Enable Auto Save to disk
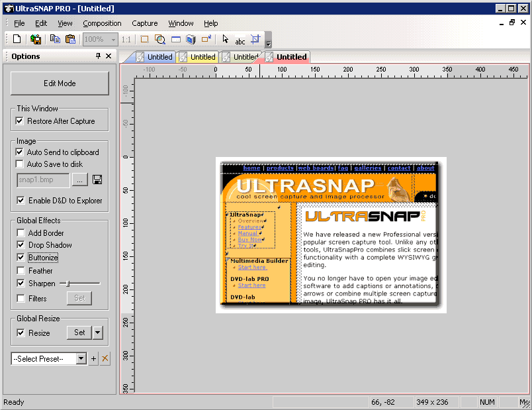Image resolution: width=532 pixels, height=410 pixels. click(x=19, y=164)
